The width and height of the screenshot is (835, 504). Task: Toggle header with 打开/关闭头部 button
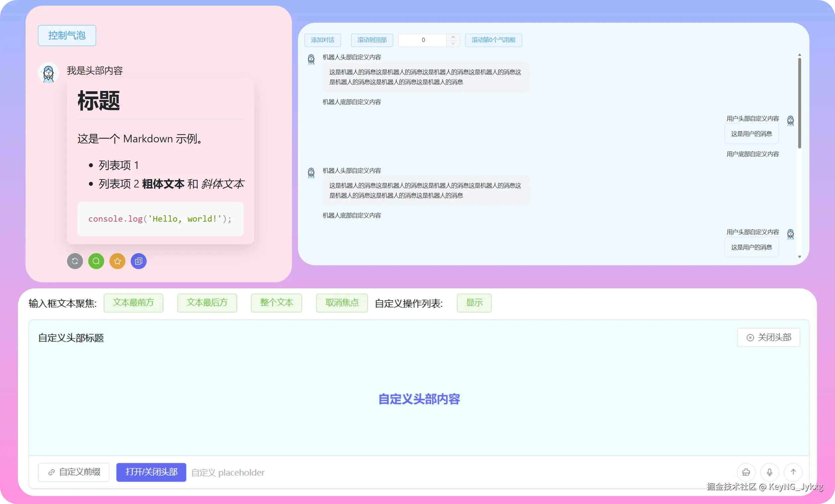coord(151,472)
